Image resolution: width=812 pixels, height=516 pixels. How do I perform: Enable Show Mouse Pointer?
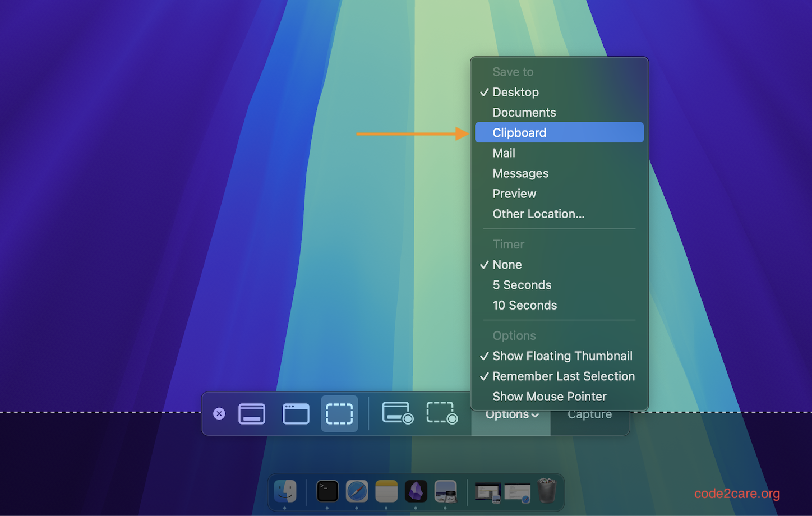pos(550,397)
